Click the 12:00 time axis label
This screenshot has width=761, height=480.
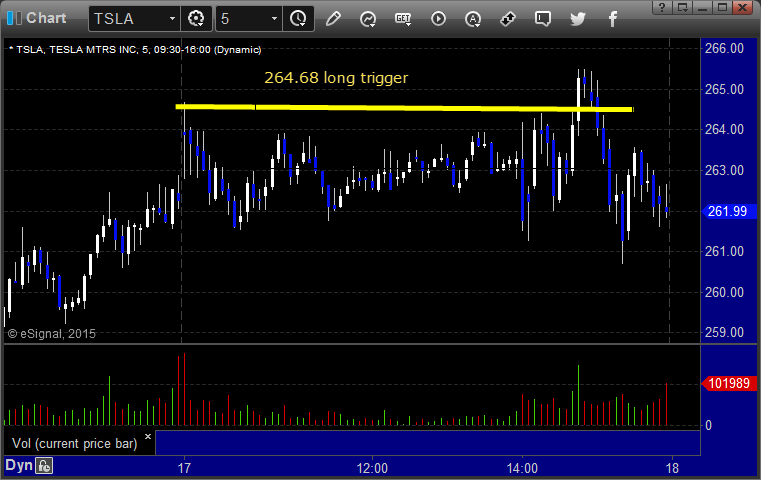tap(372, 468)
